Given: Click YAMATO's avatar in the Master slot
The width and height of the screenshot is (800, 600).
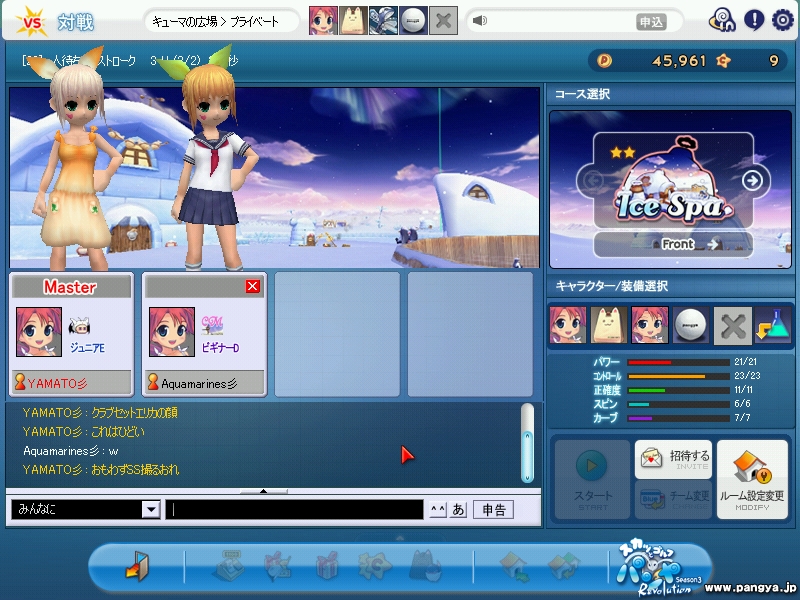Looking at the screenshot, I should [x=39, y=332].
